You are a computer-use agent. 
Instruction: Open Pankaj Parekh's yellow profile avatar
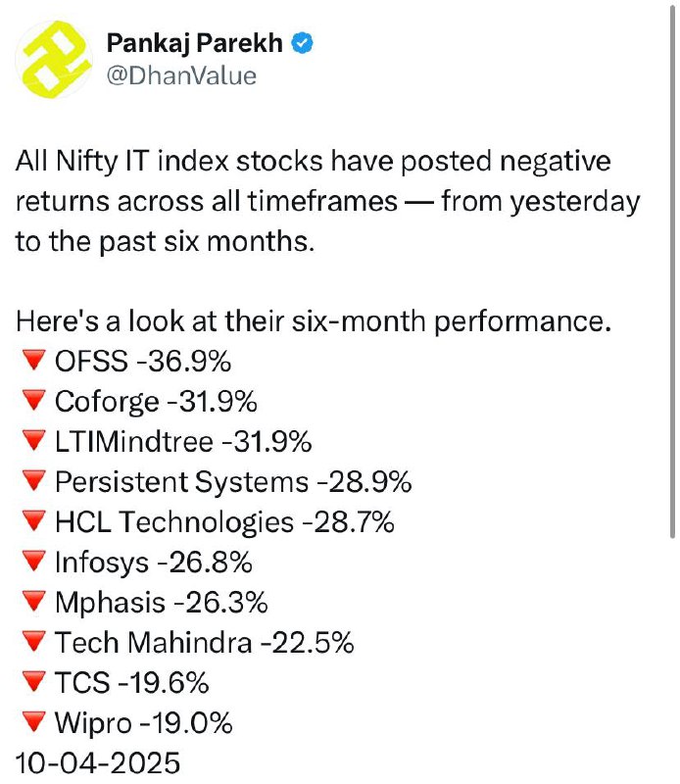coord(54,60)
